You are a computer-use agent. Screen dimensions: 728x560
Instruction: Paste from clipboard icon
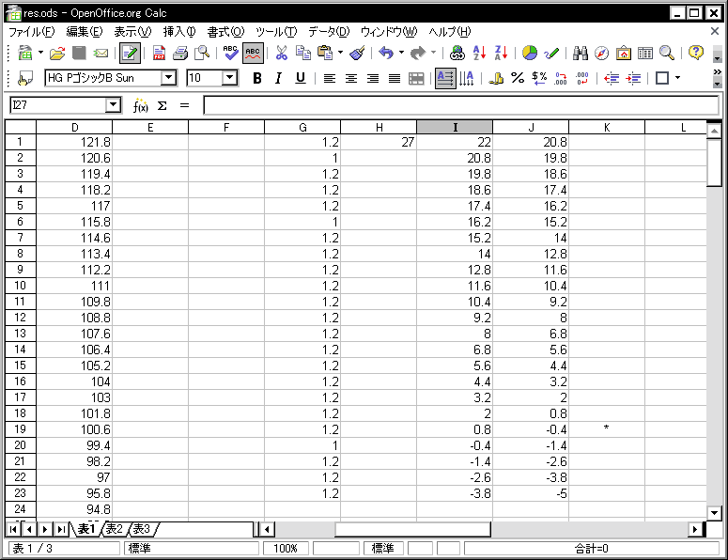click(325, 53)
